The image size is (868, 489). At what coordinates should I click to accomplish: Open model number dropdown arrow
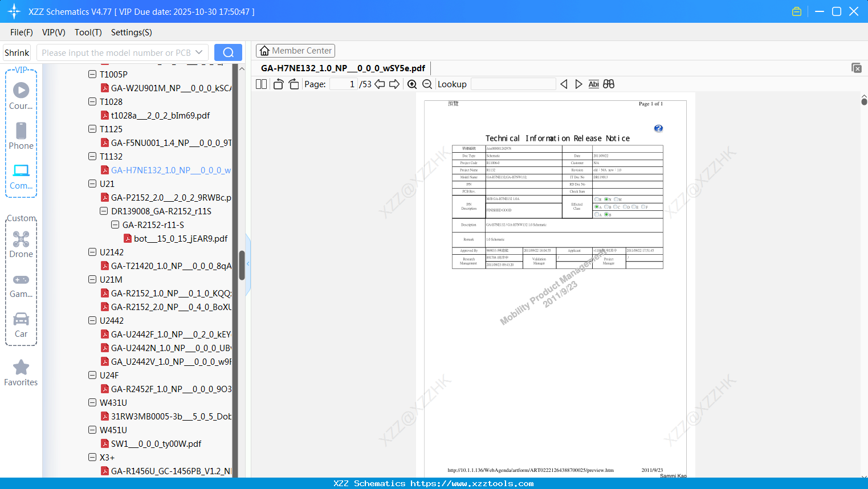click(x=199, y=52)
